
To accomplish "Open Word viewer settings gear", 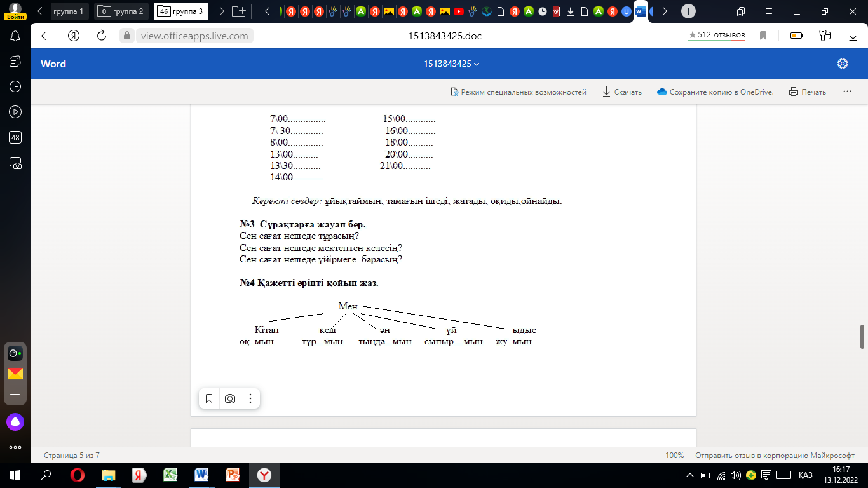I will pos(843,64).
